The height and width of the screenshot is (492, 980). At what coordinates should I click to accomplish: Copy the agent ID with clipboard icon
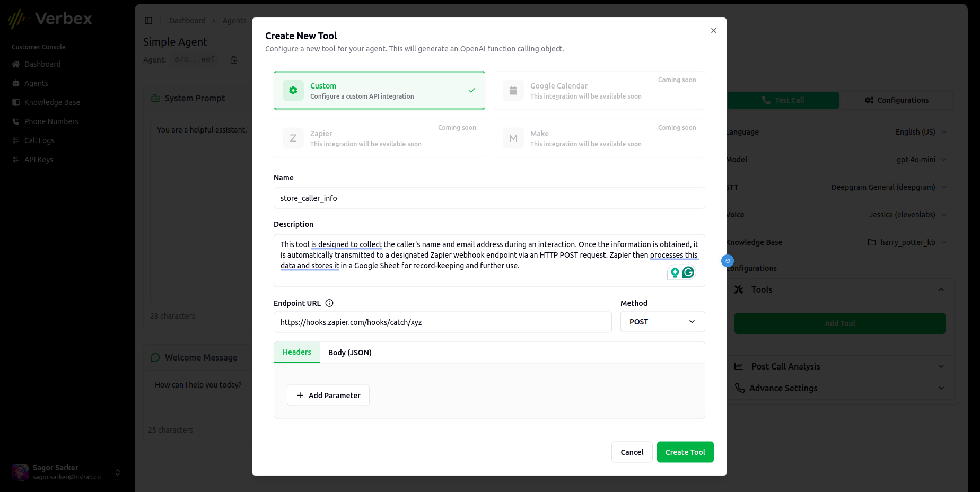click(x=234, y=60)
